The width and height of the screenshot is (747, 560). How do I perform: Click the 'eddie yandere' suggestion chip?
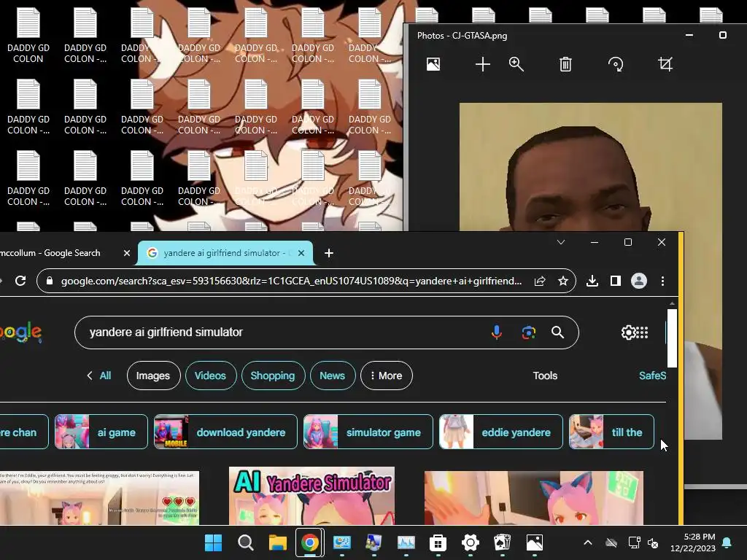click(x=500, y=432)
